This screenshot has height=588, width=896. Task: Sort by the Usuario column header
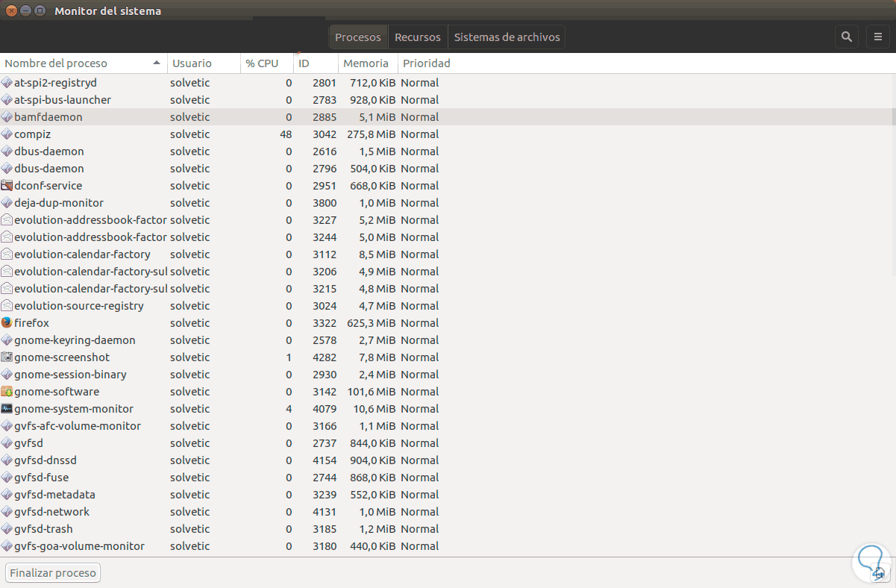204,63
